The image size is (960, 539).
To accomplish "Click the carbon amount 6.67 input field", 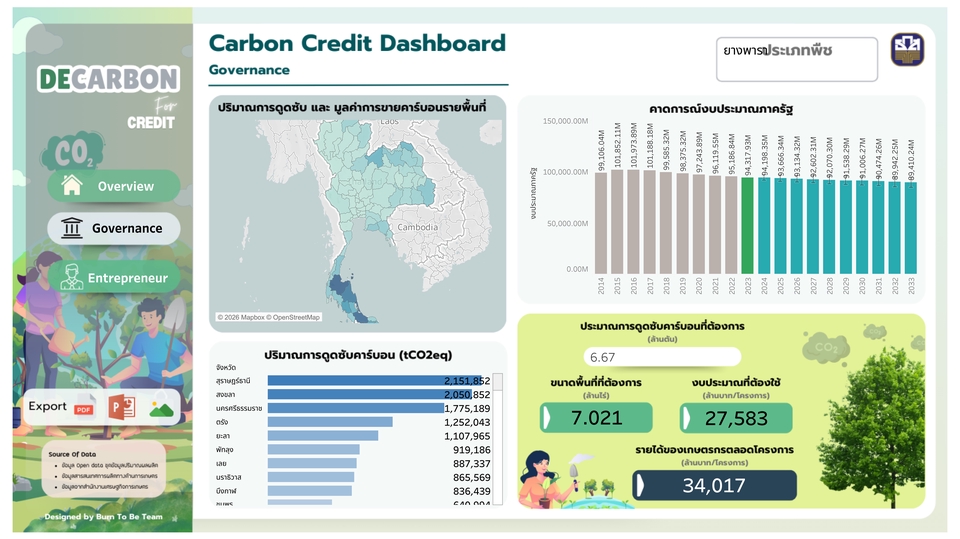I will [661, 357].
